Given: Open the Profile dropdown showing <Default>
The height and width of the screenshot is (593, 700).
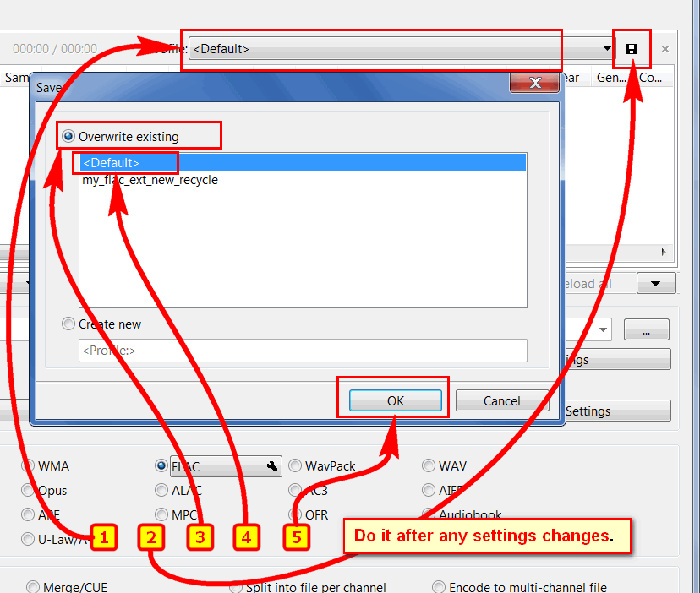Looking at the screenshot, I should click(402, 49).
